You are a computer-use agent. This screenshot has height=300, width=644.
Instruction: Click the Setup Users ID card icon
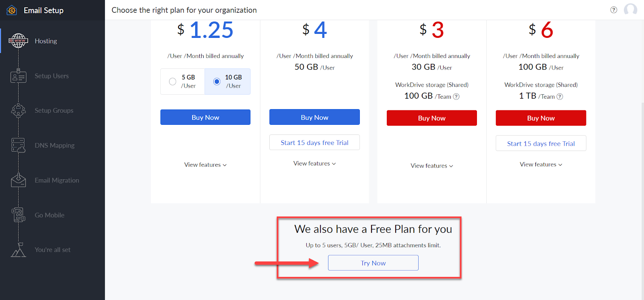coord(19,76)
